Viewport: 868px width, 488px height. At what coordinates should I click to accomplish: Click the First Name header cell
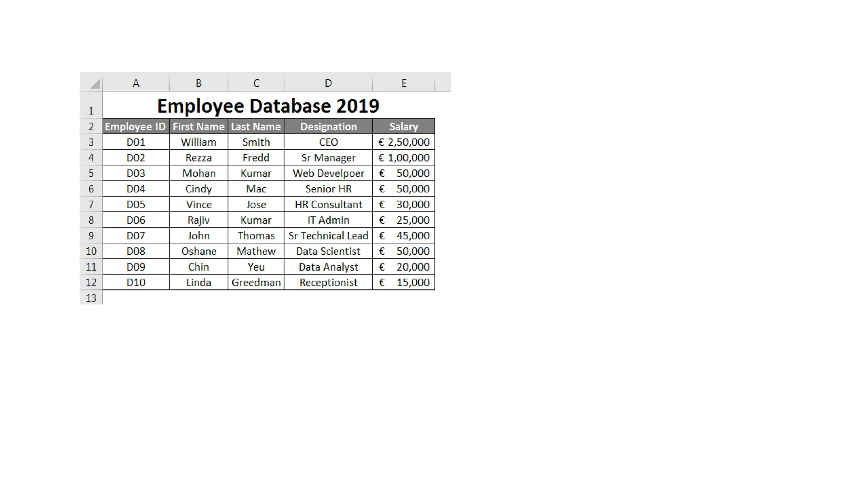(199, 126)
